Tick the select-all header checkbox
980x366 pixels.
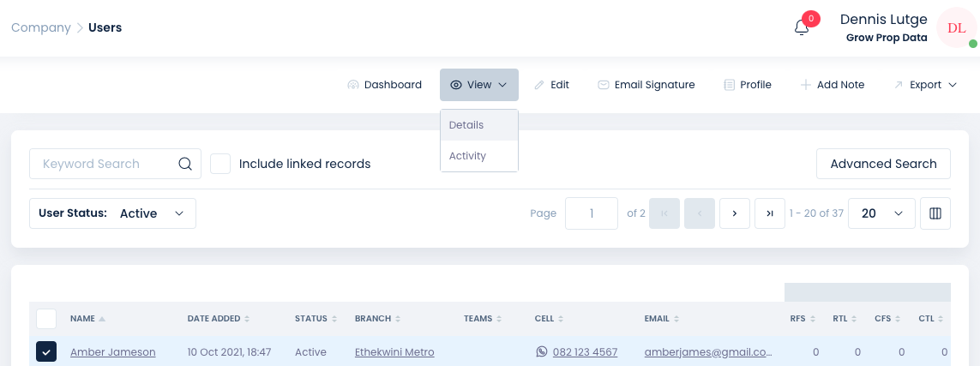[x=46, y=319]
